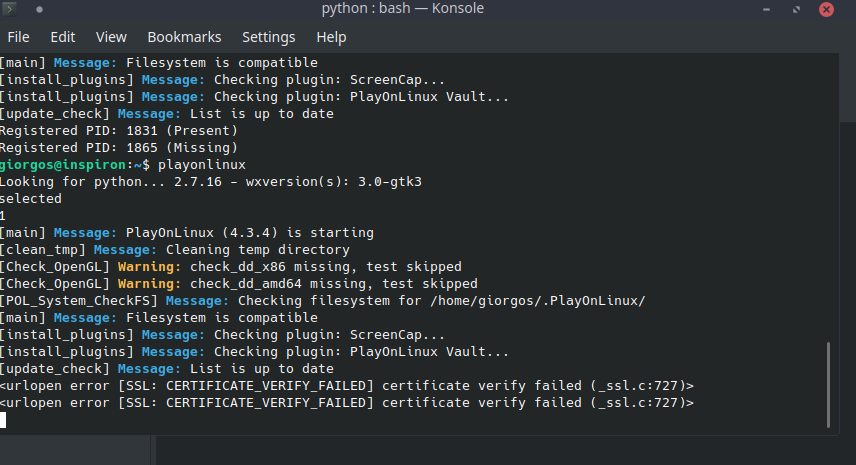856x465 pixels.
Task: Click the last urlopen error line
Action: tap(347, 403)
